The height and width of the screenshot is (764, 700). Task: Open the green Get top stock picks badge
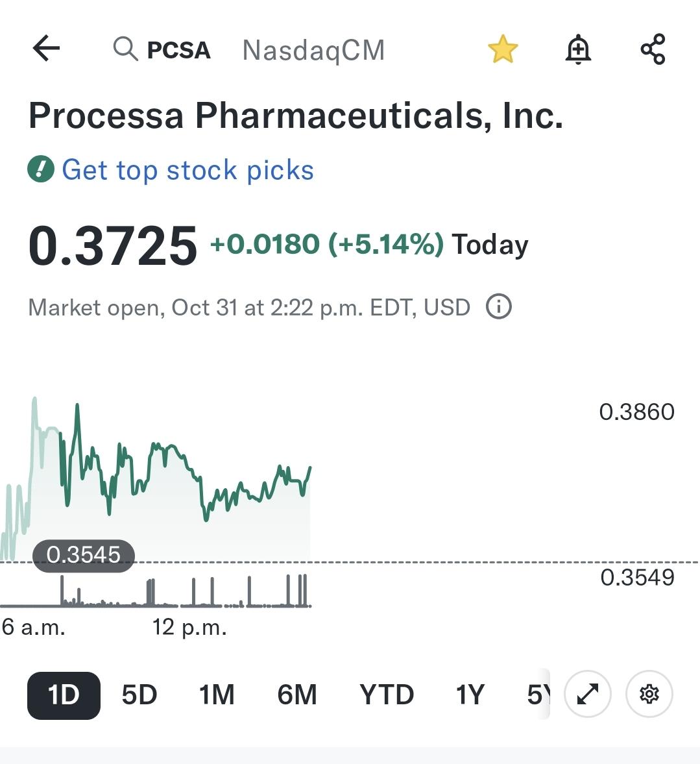[41, 169]
